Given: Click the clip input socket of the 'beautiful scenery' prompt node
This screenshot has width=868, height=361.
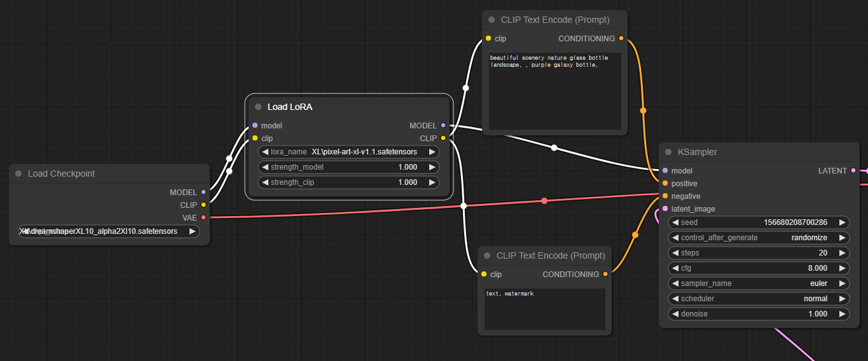Looking at the screenshot, I should (x=488, y=39).
